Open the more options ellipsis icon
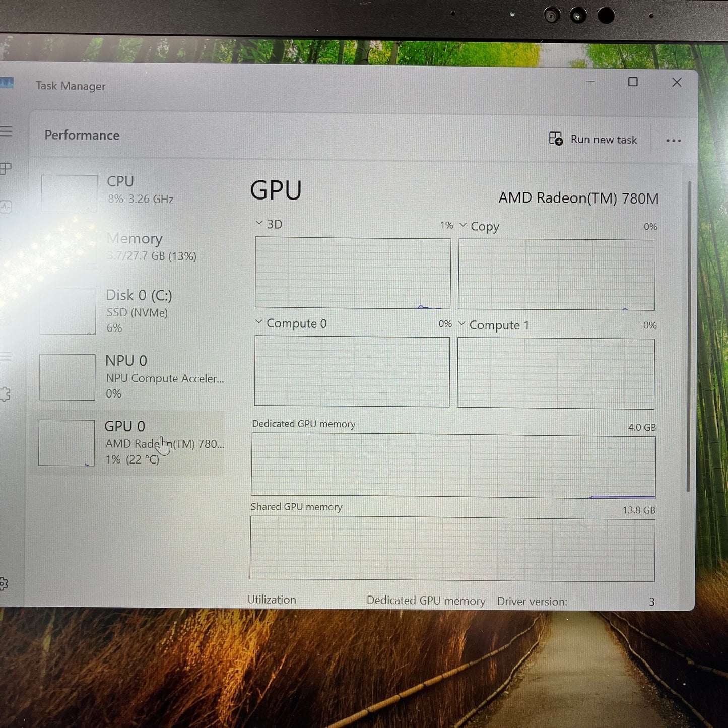Viewport: 728px width, 728px height. (674, 140)
